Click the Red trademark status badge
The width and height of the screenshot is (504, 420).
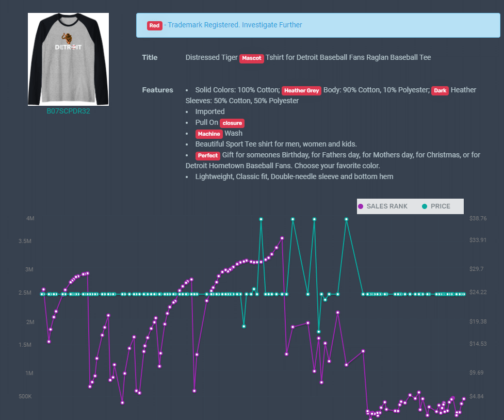tap(154, 25)
